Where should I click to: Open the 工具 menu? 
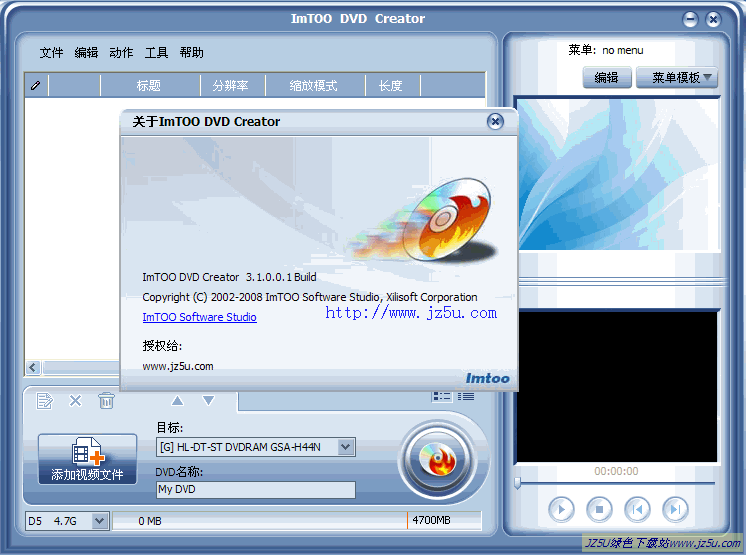[157, 53]
